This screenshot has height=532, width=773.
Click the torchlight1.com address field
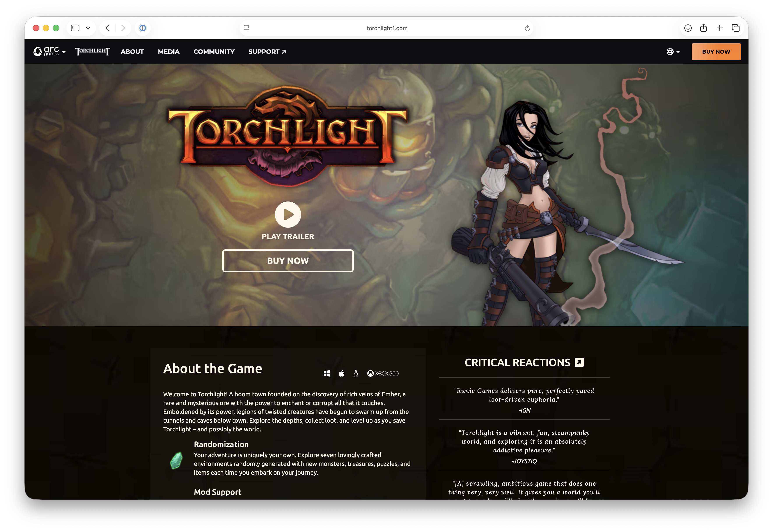(386, 28)
